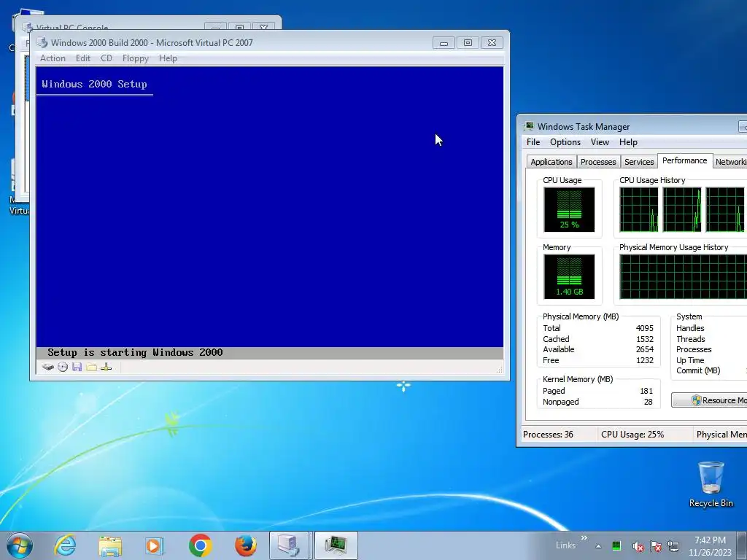
Task: Click the Task Manager CPU tray icon
Action: pos(616,545)
